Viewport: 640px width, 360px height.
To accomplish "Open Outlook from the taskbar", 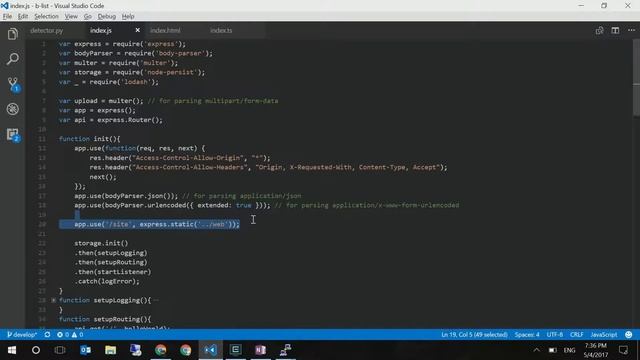I will click(x=86, y=350).
